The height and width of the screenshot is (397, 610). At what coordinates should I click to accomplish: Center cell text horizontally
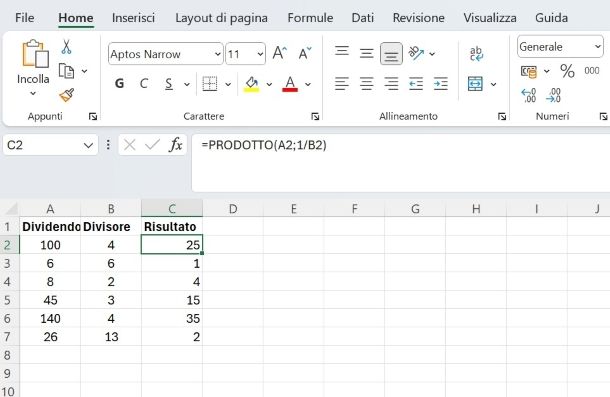(366, 84)
